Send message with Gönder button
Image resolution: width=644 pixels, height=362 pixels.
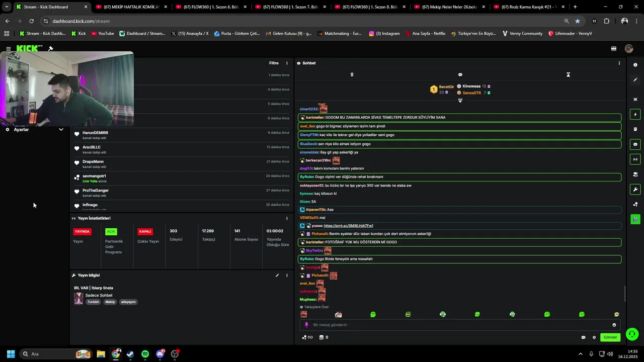coord(610,337)
